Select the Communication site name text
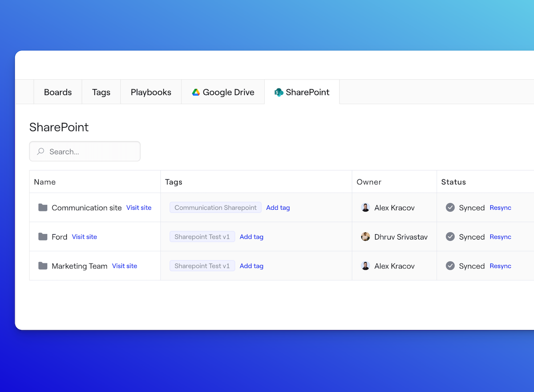Screen dimensions: 534x392 click(87, 208)
